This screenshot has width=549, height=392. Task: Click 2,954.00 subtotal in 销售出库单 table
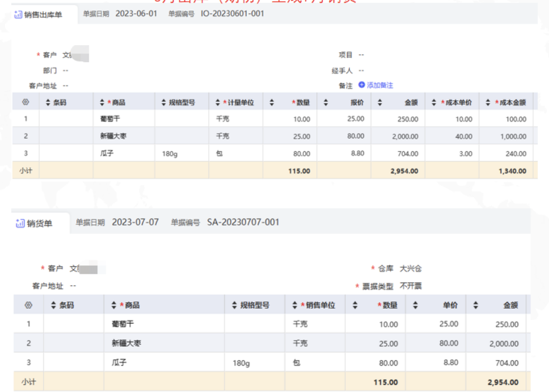(404, 171)
